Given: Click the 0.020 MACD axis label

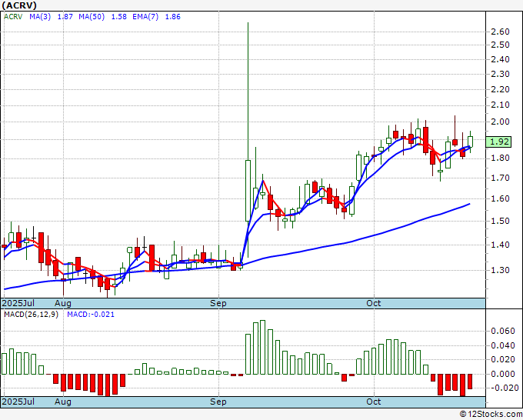Looking at the screenshot, I should [503, 360].
